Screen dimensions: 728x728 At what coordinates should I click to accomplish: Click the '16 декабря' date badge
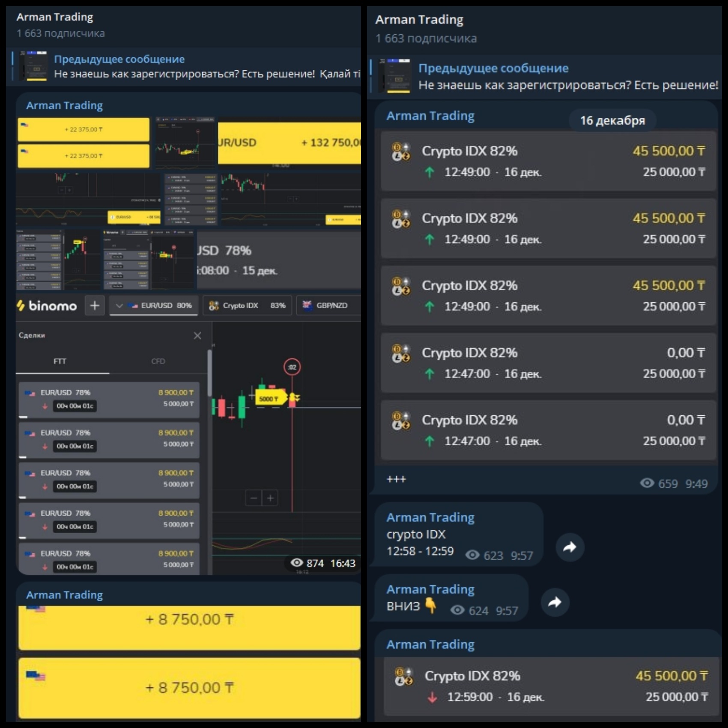point(612,120)
